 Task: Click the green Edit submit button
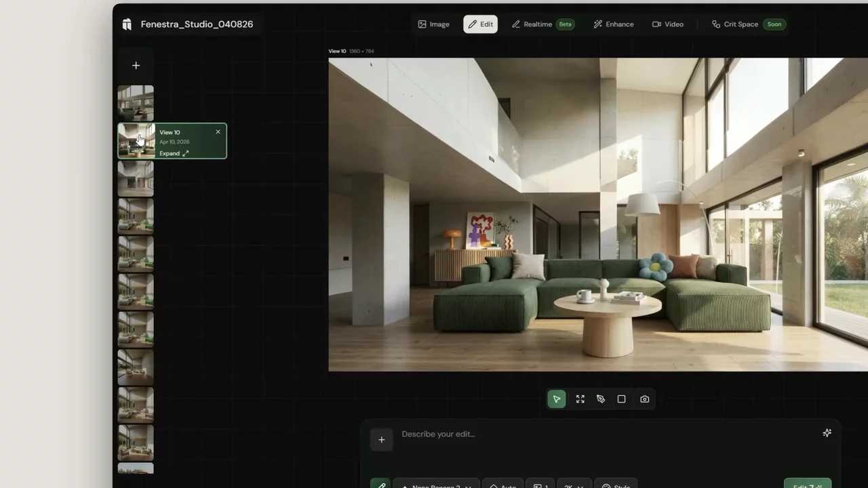(x=808, y=484)
